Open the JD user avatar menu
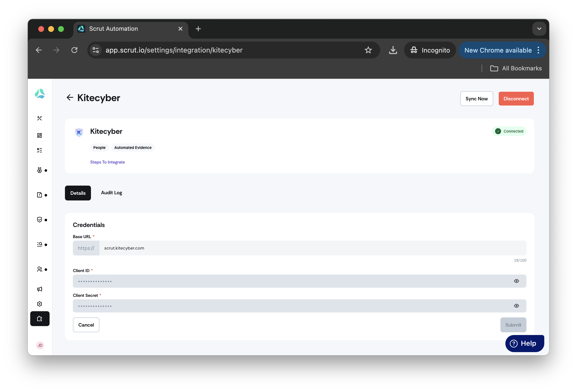577x392 pixels. point(40,345)
